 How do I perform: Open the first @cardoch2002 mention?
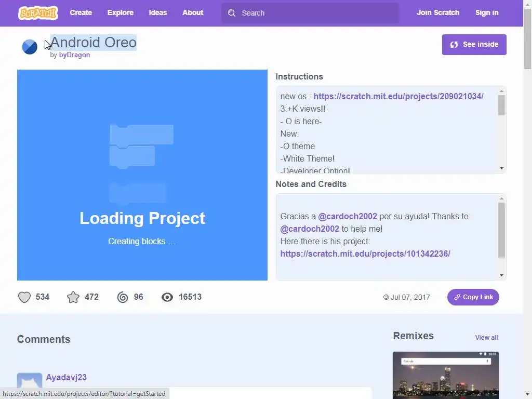(x=348, y=217)
